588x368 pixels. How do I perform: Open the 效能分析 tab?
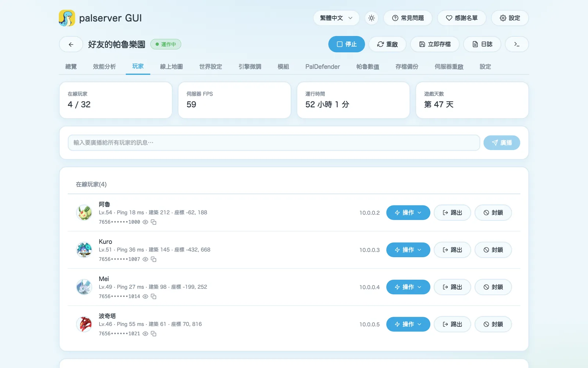104,67
